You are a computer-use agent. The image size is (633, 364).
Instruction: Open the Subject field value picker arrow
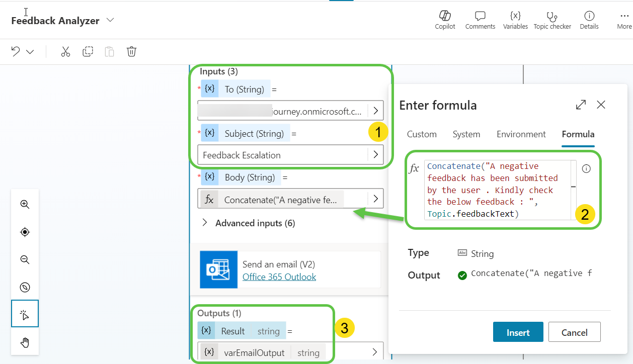375,155
